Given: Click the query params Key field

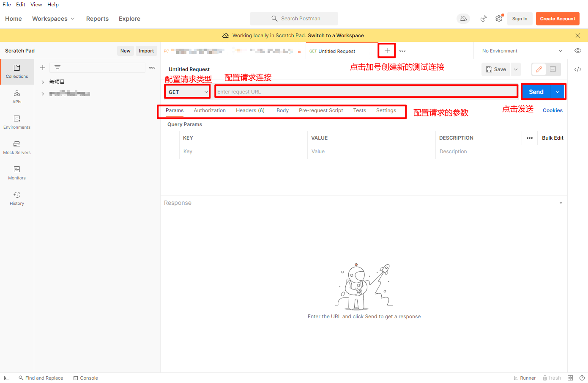Looking at the screenshot, I should (243, 152).
